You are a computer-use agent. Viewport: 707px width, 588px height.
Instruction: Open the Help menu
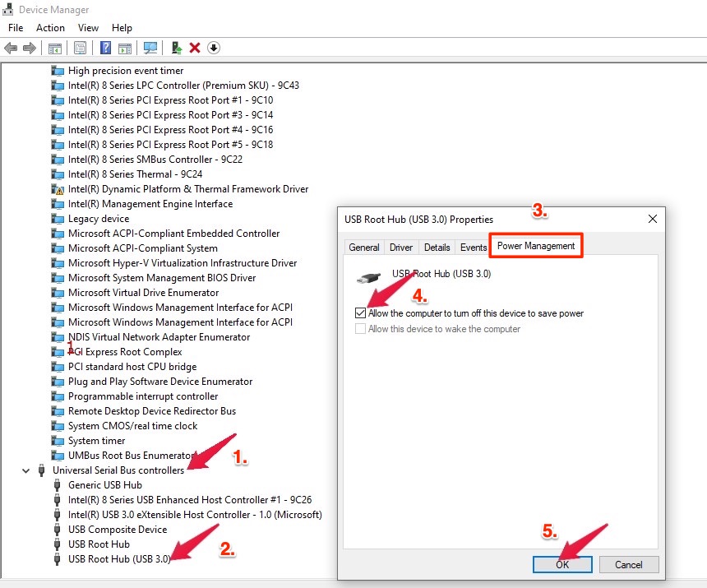[x=122, y=28]
